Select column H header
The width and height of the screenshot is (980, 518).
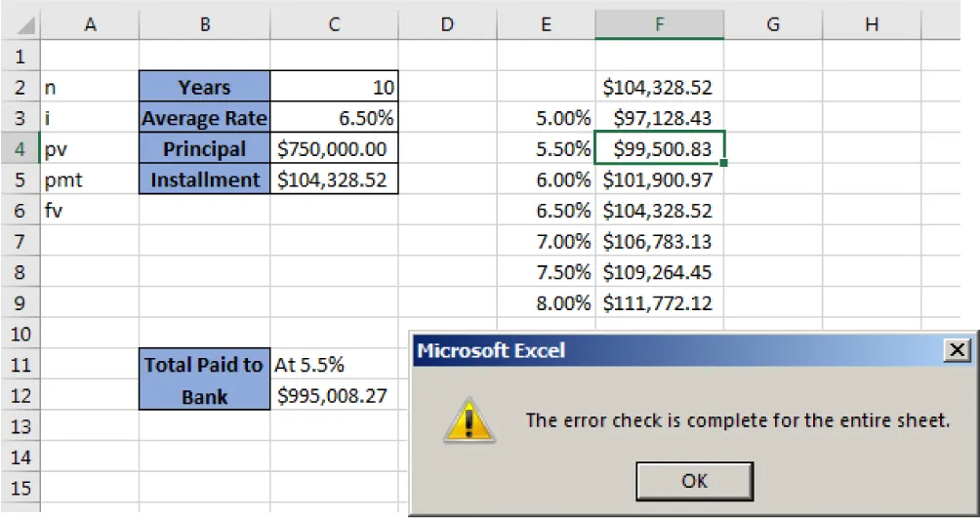click(872, 25)
